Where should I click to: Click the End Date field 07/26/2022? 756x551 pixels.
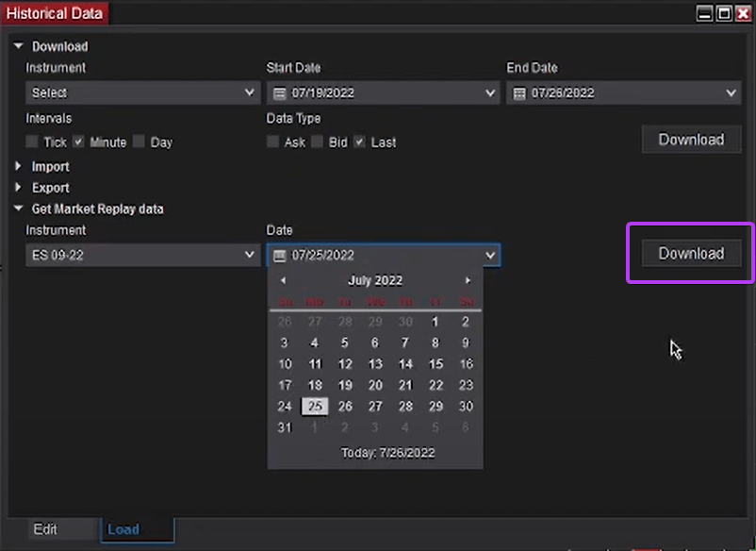click(624, 92)
